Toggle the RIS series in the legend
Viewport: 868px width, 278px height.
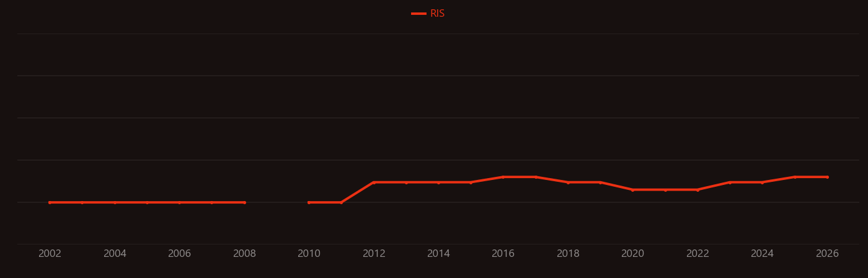tap(428, 14)
